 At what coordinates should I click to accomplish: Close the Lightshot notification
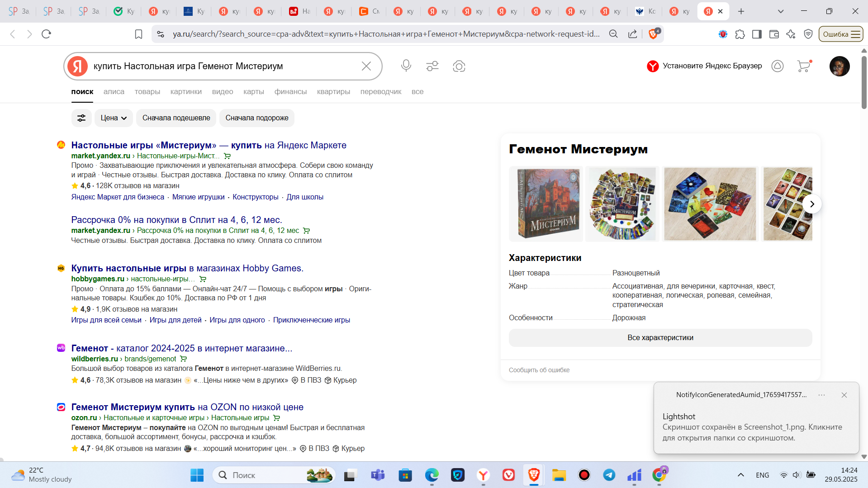coord(844,395)
